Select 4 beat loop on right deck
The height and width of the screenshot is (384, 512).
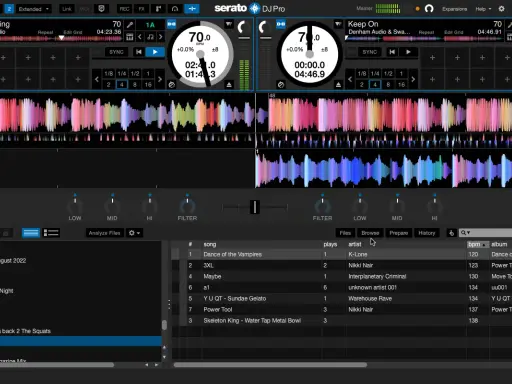[375, 85]
